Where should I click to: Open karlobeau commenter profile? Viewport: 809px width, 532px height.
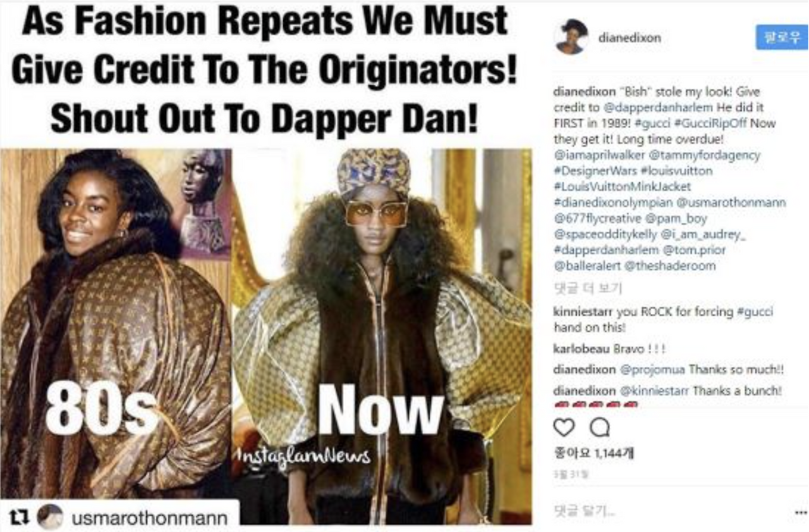(x=582, y=349)
